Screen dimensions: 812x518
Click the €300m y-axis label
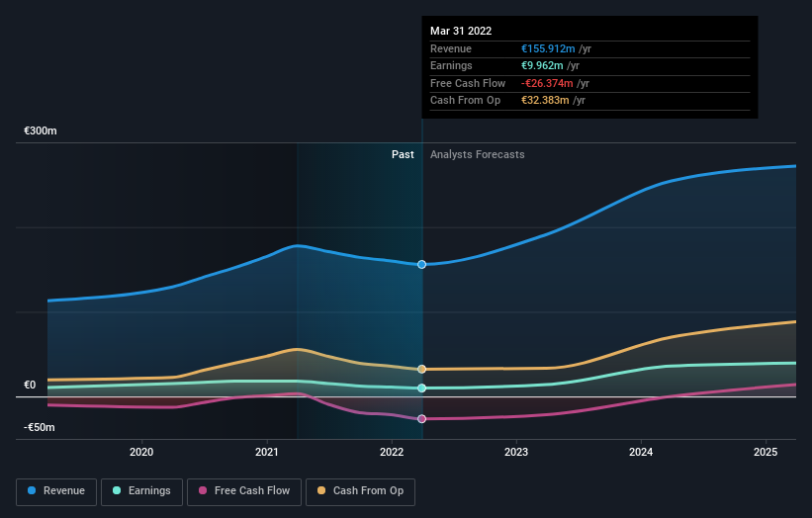point(41,130)
